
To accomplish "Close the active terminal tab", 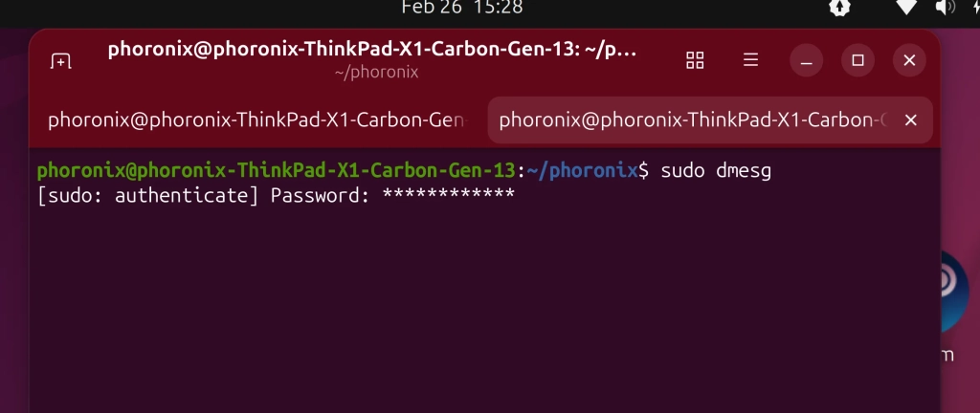I will tap(911, 120).
